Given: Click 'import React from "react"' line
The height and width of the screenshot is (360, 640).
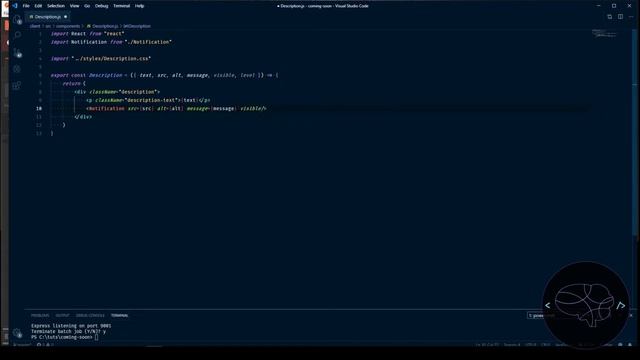Looking at the screenshot, I should point(87,34).
